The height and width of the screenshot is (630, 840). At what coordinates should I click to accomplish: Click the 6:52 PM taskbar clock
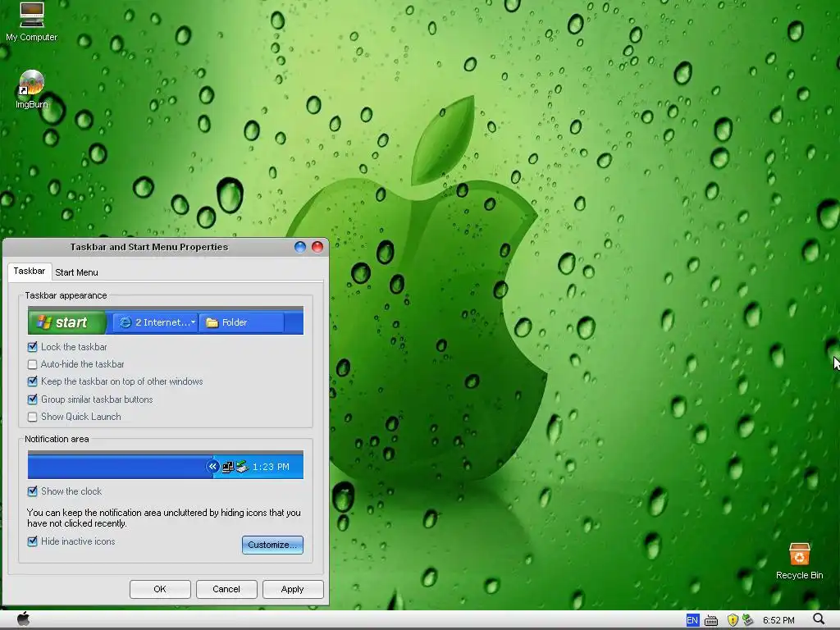click(778, 620)
